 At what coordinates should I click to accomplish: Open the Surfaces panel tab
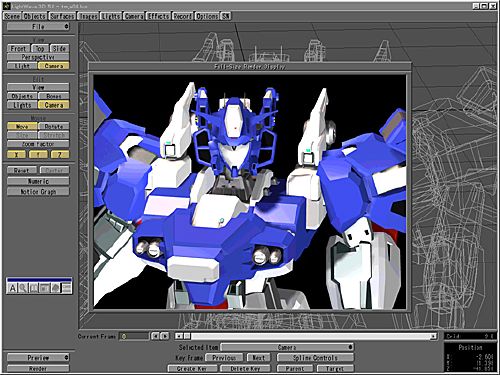[62, 16]
